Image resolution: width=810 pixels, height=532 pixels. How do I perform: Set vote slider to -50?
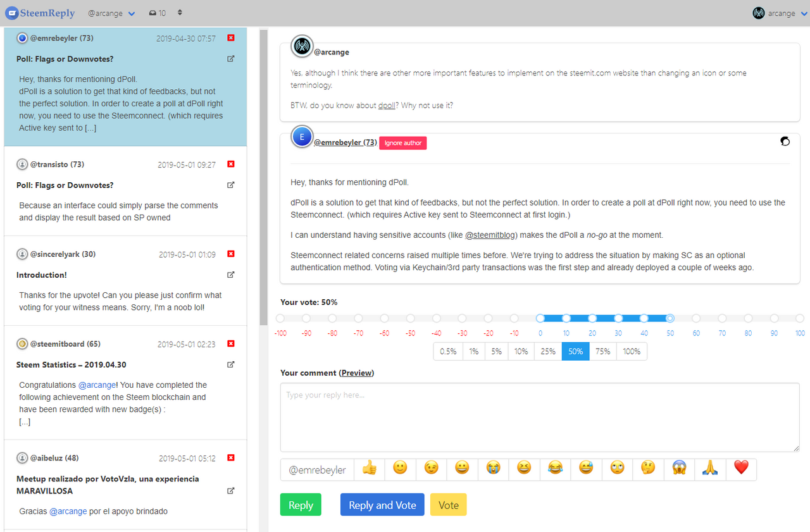(x=411, y=318)
